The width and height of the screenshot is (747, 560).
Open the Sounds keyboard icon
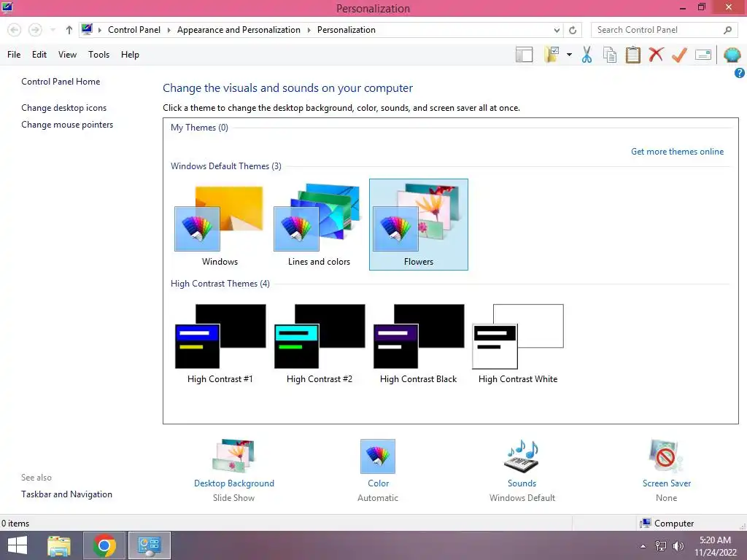pyautogui.click(x=522, y=456)
